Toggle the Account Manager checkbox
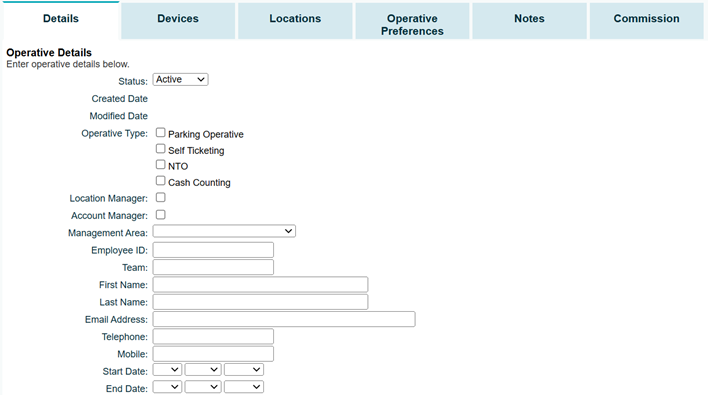Viewport: 708px width, 395px height. coord(160,214)
